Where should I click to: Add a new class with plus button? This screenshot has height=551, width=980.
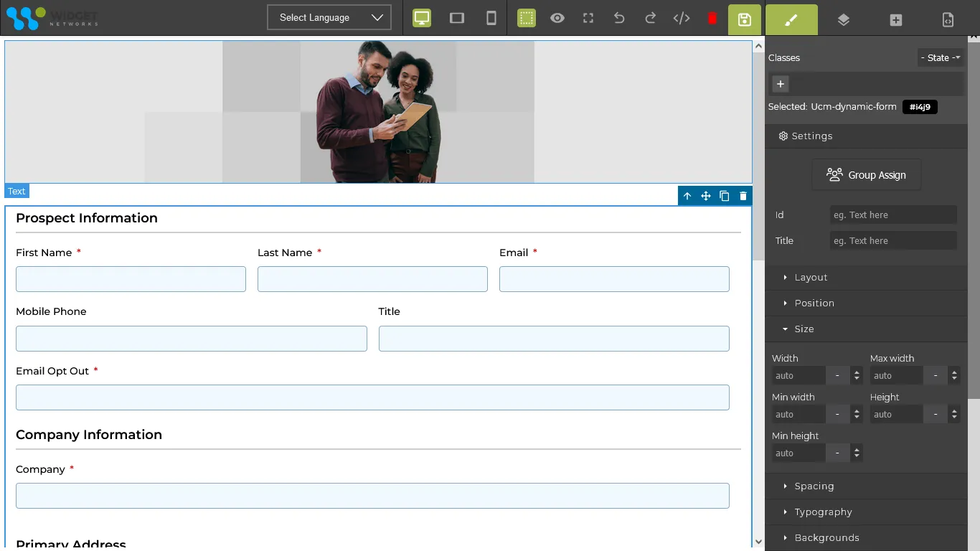[x=781, y=84]
